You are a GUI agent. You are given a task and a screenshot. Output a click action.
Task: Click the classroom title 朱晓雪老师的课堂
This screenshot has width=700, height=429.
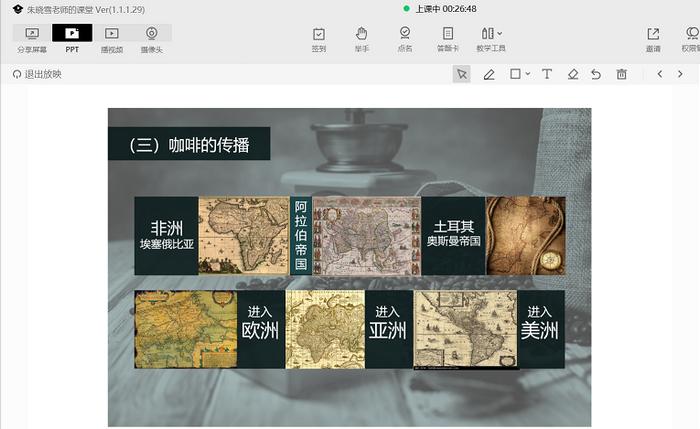[x=60, y=9]
